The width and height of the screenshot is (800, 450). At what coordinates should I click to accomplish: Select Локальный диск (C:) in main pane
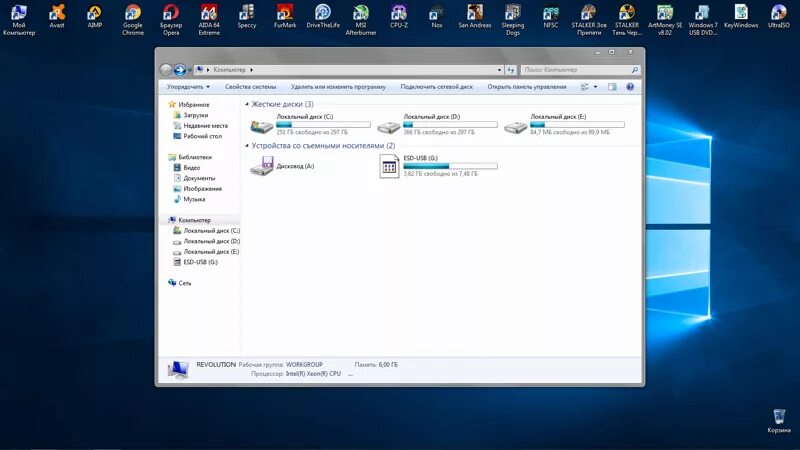coord(310,124)
